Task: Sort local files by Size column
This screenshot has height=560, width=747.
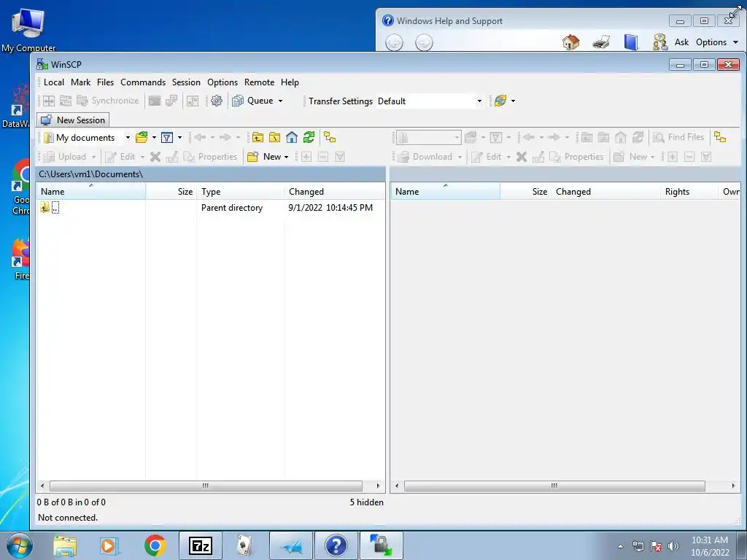Action: click(171, 192)
